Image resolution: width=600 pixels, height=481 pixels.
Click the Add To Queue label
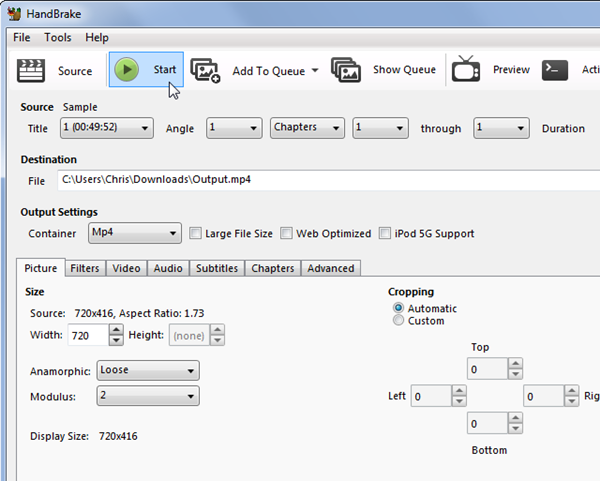coord(269,71)
